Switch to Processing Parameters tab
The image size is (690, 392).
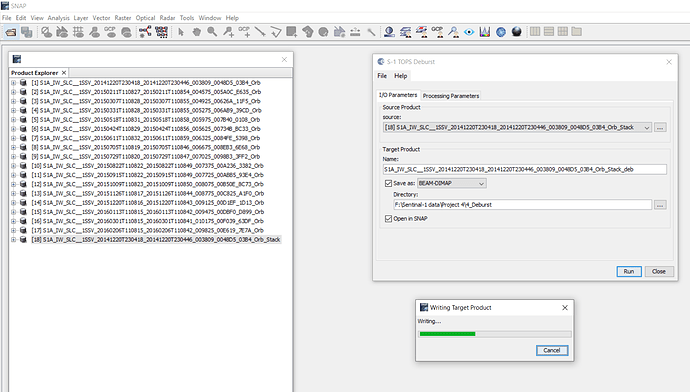click(451, 95)
